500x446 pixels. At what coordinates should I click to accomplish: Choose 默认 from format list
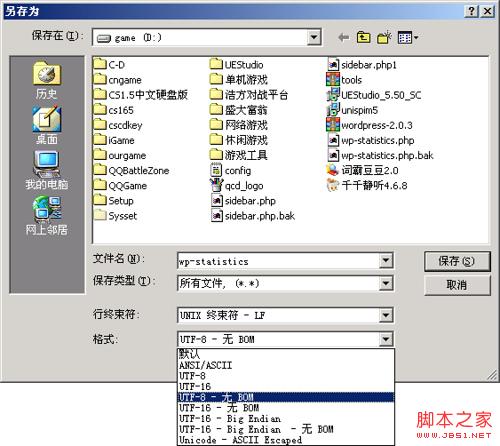(286, 354)
